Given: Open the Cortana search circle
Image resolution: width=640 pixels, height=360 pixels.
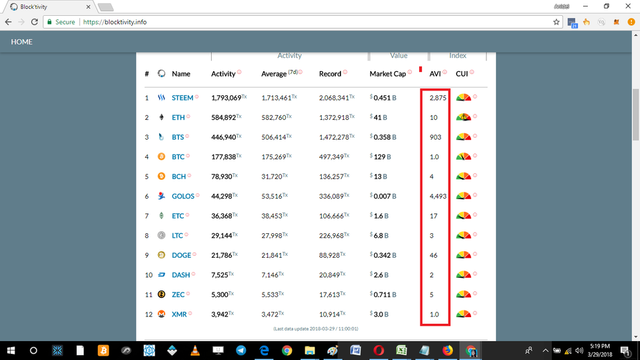Looking at the screenshot, I should pos(33,351).
